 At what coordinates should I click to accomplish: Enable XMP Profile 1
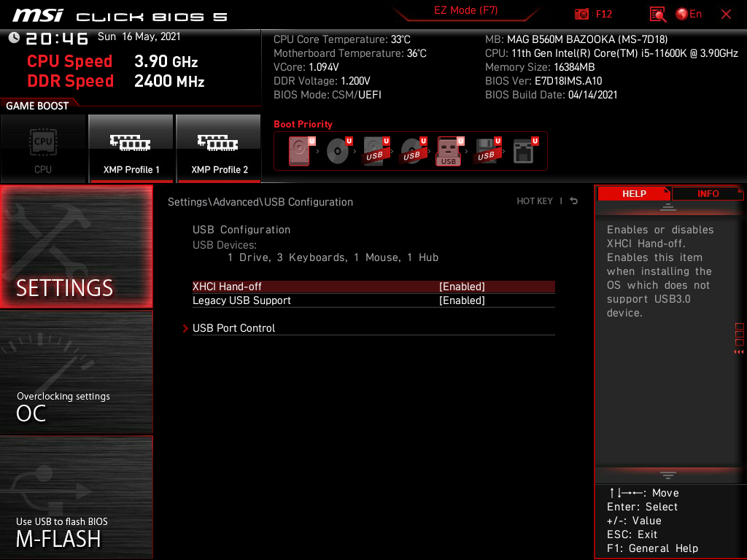(131, 149)
